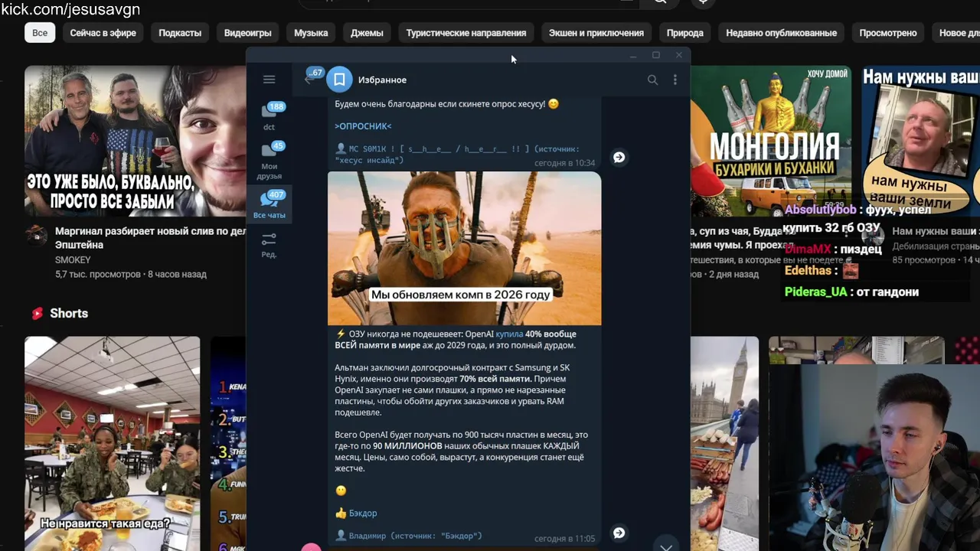
Task: Open Избранное bookmark avatar
Action: tap(339, 80)
